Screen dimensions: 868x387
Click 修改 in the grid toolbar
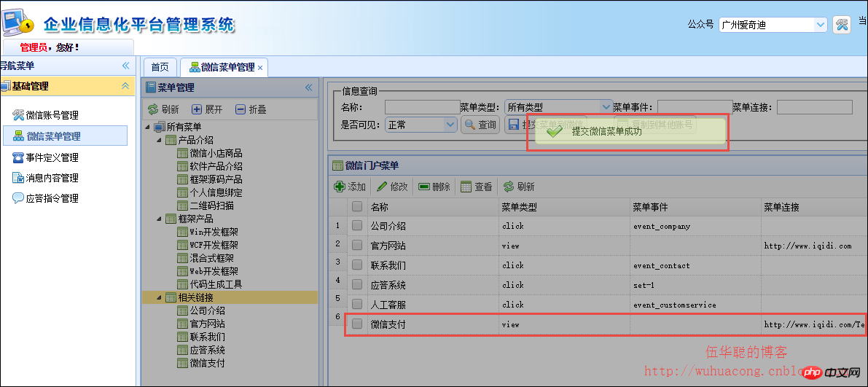pos(392,187)
